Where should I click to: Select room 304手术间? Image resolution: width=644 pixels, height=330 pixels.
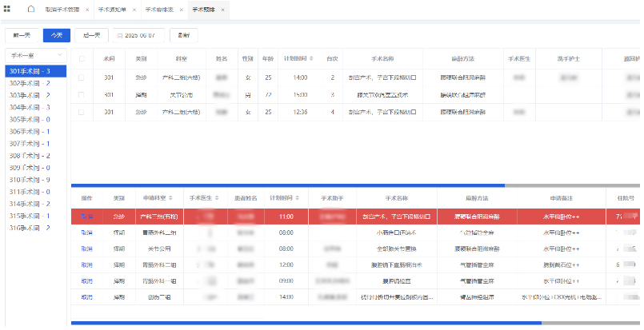click(x=36, y=108)
